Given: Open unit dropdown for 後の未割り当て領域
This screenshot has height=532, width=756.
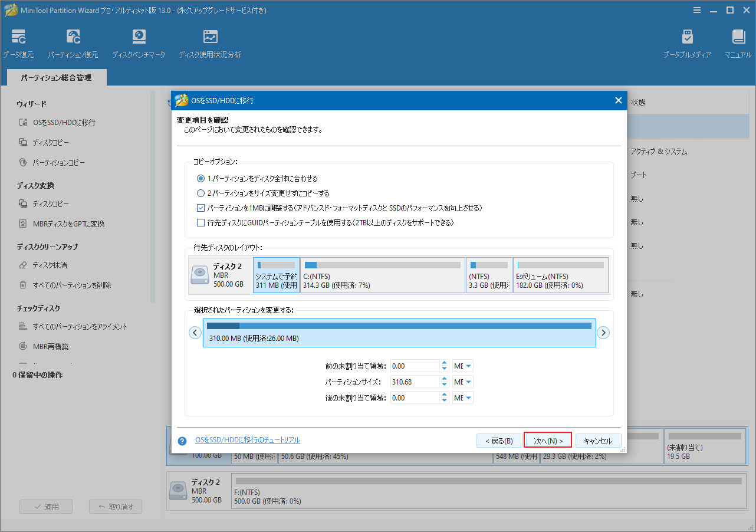Looking at the screenshot, I should [x=462, y=397].
